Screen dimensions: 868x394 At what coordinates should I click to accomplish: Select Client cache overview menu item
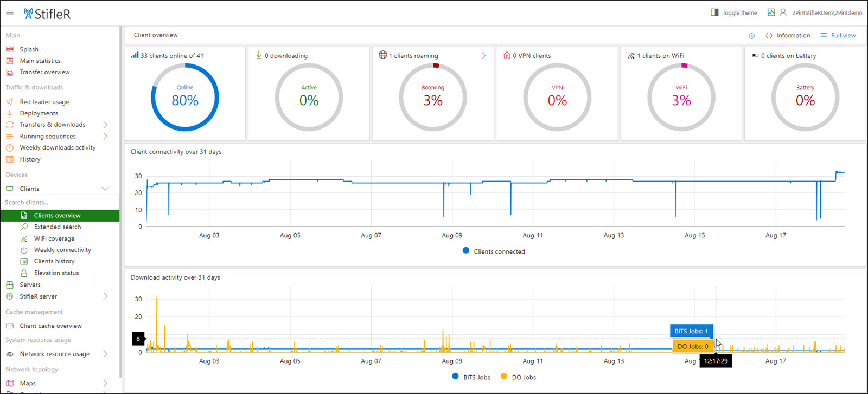tap(50, 326)
